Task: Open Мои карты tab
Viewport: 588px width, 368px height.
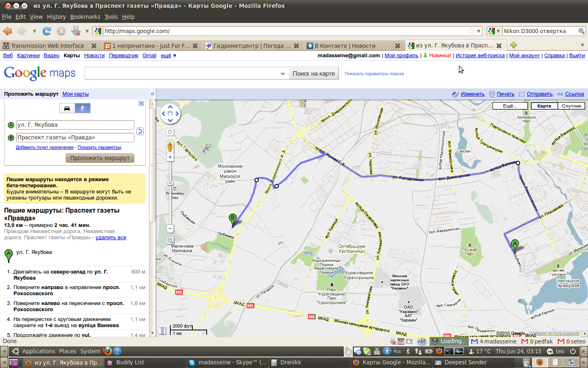Action: coord(76,94)
